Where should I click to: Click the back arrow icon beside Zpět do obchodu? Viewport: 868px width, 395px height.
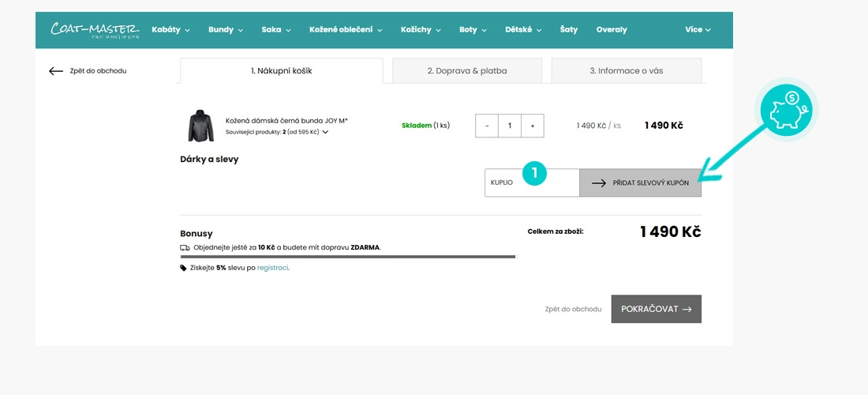click(x=56, y=71)
